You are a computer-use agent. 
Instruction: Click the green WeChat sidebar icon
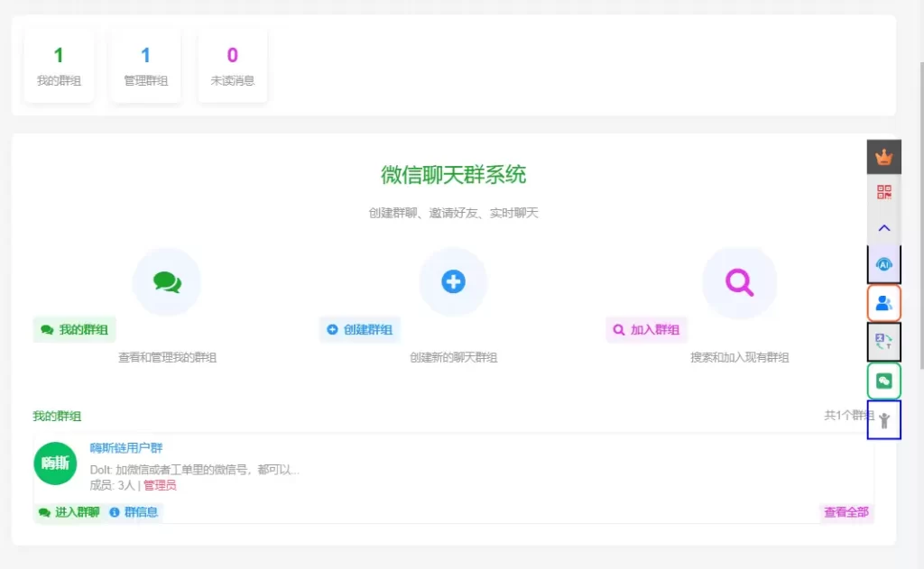click(x=884, y=381)
